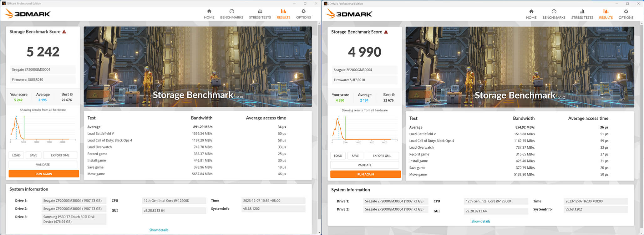644x235 pixels.
Task: Click score 4 990 in right window
Action: pyautogui.click(x=365, y=52)
